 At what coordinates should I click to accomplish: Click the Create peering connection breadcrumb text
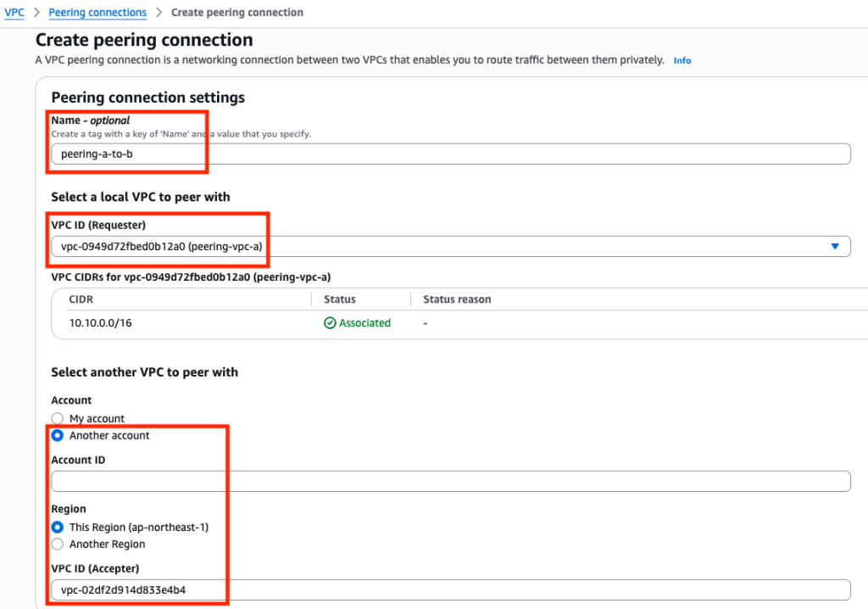237,12
